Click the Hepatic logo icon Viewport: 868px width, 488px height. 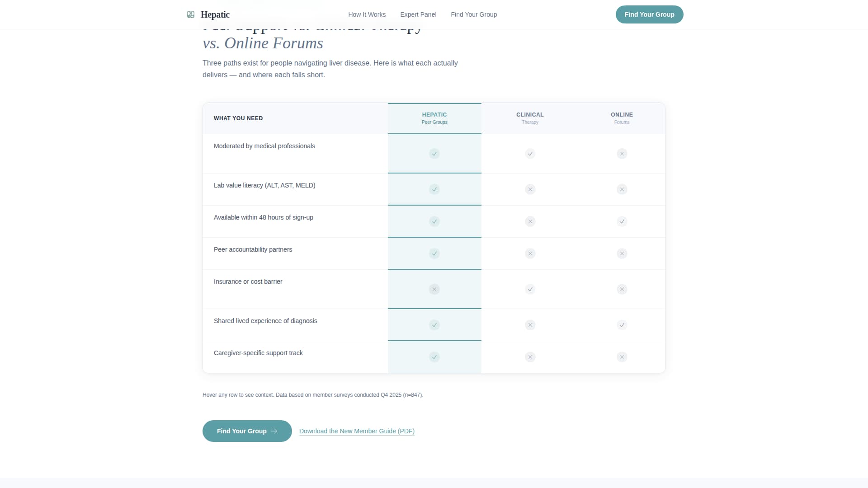click(x=191, y=14)
